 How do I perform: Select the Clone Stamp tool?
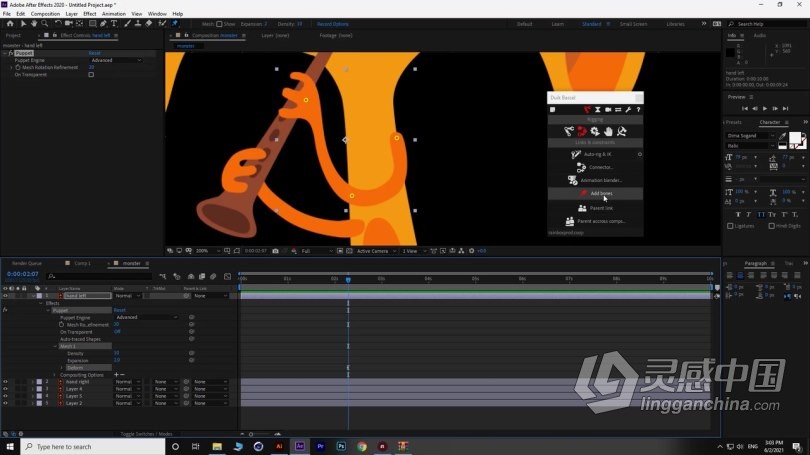pyautogui.click(x=138, y=24)
